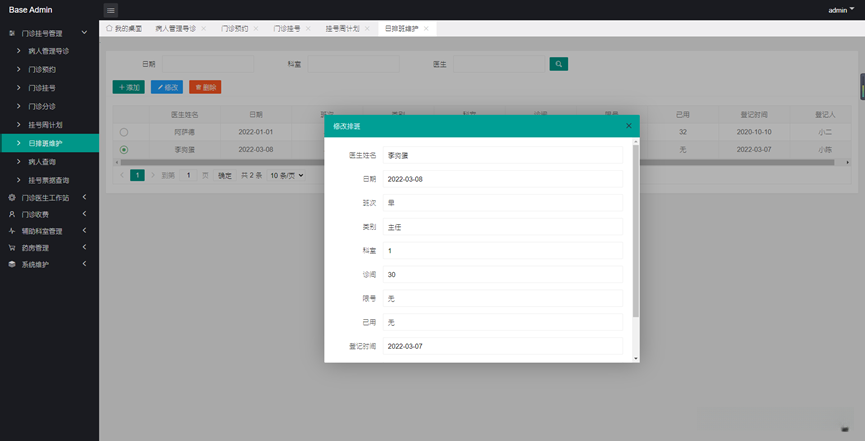
Task: Collapse the 门诊挂号管理 menu chevron
Action: click(84, 33)
